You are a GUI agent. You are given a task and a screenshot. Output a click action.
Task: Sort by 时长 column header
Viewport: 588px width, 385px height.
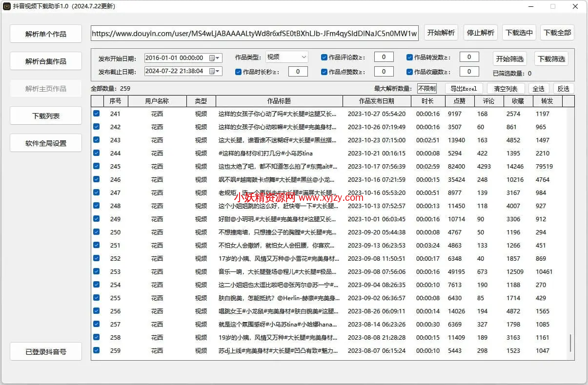pos(428,101)
